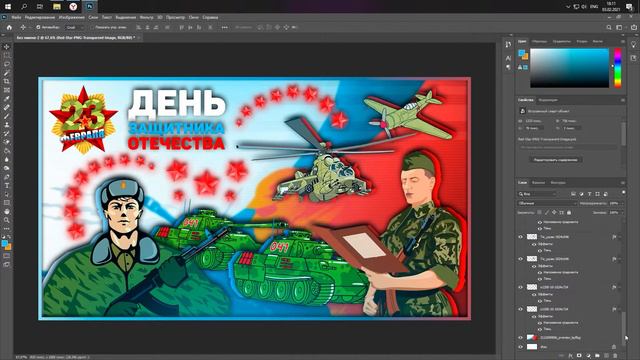
Task: Open the History collapsed panel icon
Action: click(x=508, y=44)
